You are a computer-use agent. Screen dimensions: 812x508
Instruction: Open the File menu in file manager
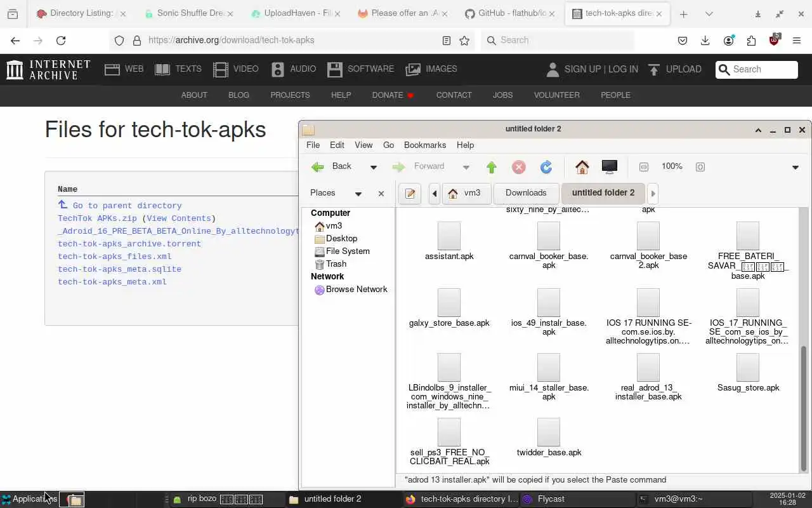pyautogui.click(x=313, y=145)
